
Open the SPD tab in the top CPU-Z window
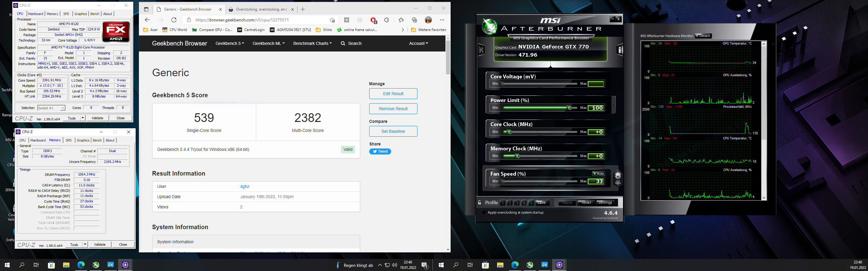(66, 14)
